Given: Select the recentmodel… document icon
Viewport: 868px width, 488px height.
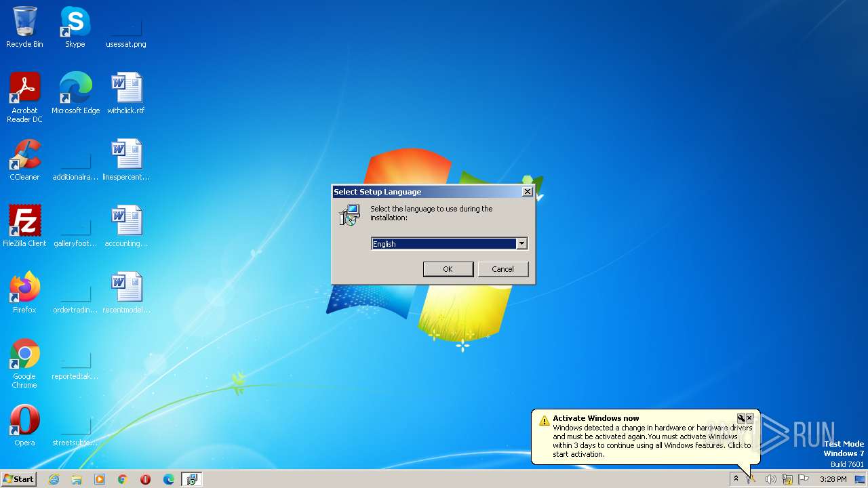Looking at the screenshot, I should point(126,293).
